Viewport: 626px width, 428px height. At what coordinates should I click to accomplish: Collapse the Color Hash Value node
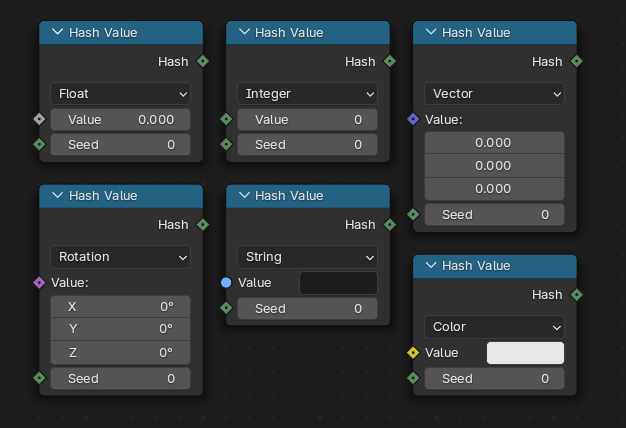click(x=431, y=265)
